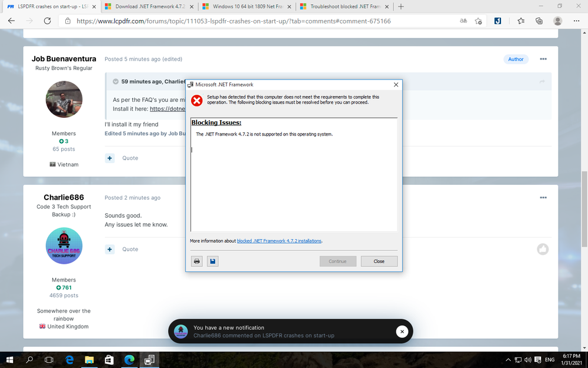Image resolution: width=588 pixels, height=368 pixels.
Task: Open Job Buenaventura's profile name
Action: [x=64, y=58]
